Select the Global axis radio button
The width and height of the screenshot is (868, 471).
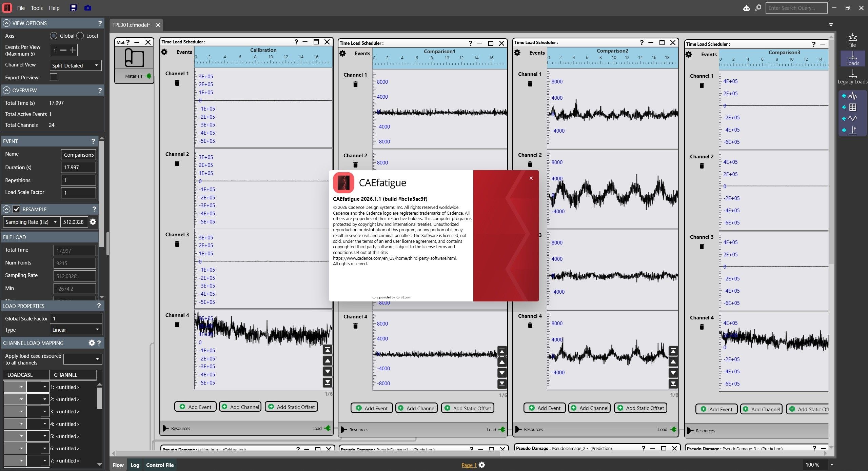(54, 36)
